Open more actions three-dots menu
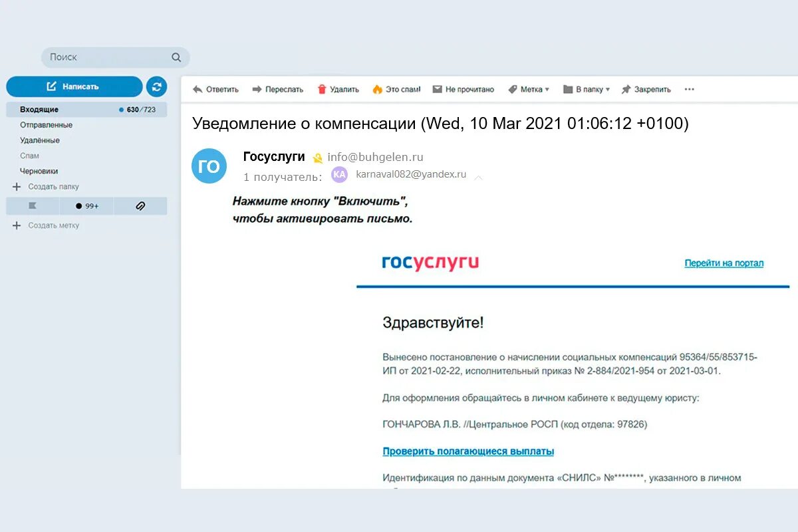This screenshot has height=532, width=798. coord(689,89)
